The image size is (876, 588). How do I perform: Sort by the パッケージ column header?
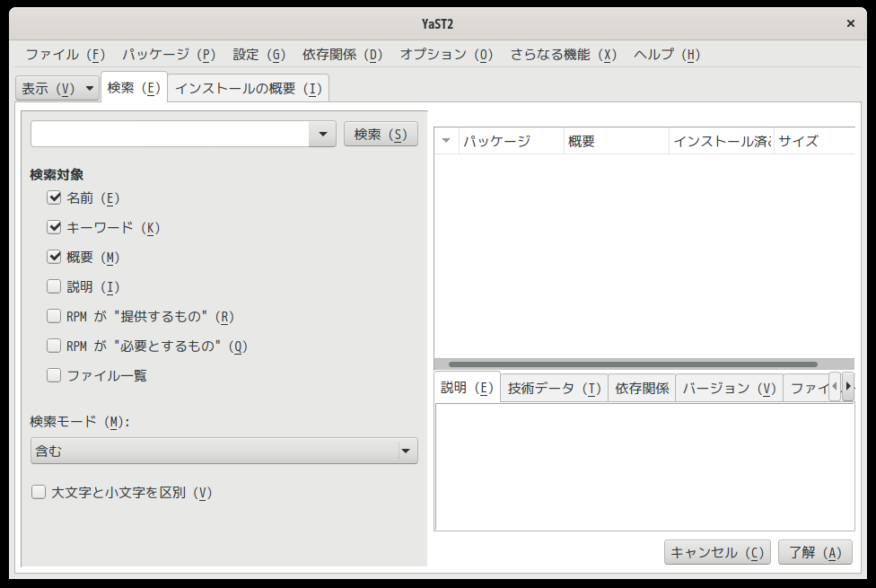[512, 140]
